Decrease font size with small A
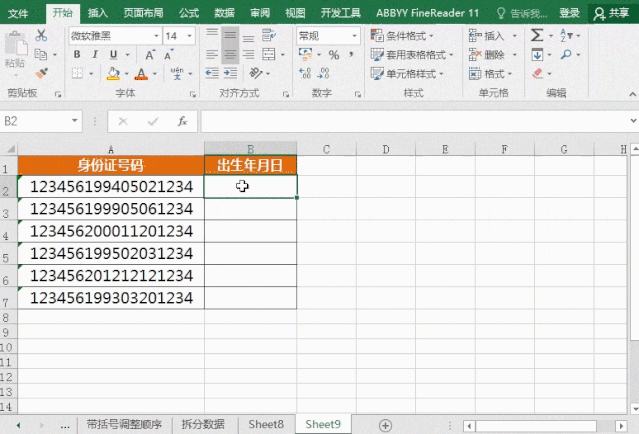This screenshot has width=639, height=434. pyautogui.click(x=168, y=55)
